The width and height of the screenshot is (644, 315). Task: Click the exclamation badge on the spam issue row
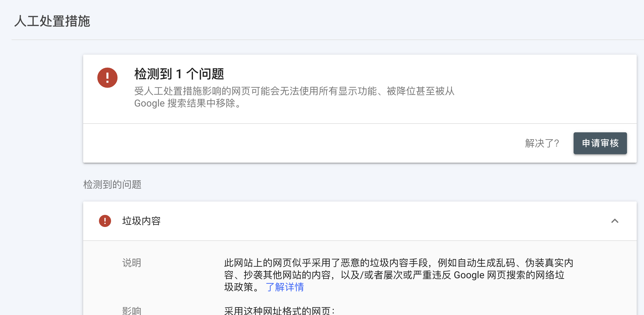(105, 221)
